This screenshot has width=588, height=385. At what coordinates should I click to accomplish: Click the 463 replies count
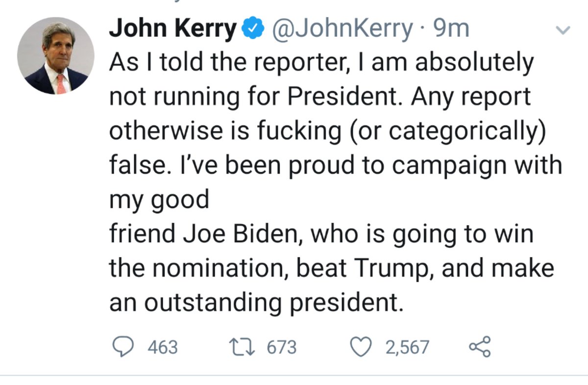tap(162, 347)
